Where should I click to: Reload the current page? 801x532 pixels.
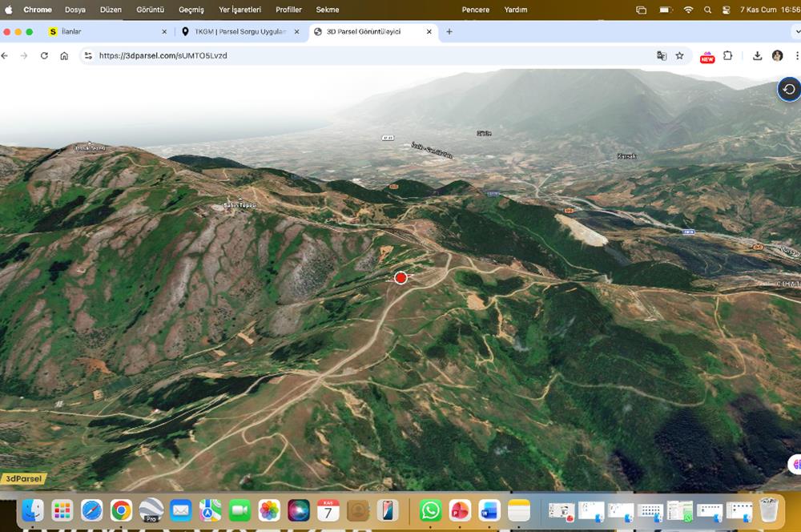point(44,56)
